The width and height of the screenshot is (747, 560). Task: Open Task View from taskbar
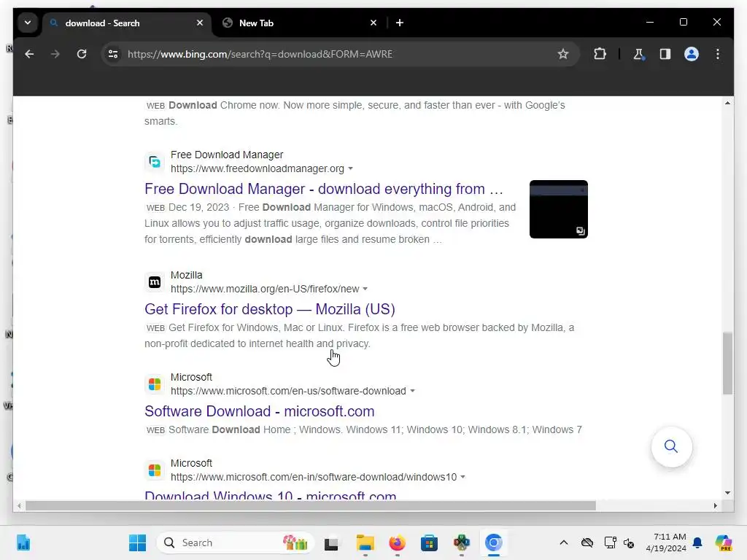(331, 542)
